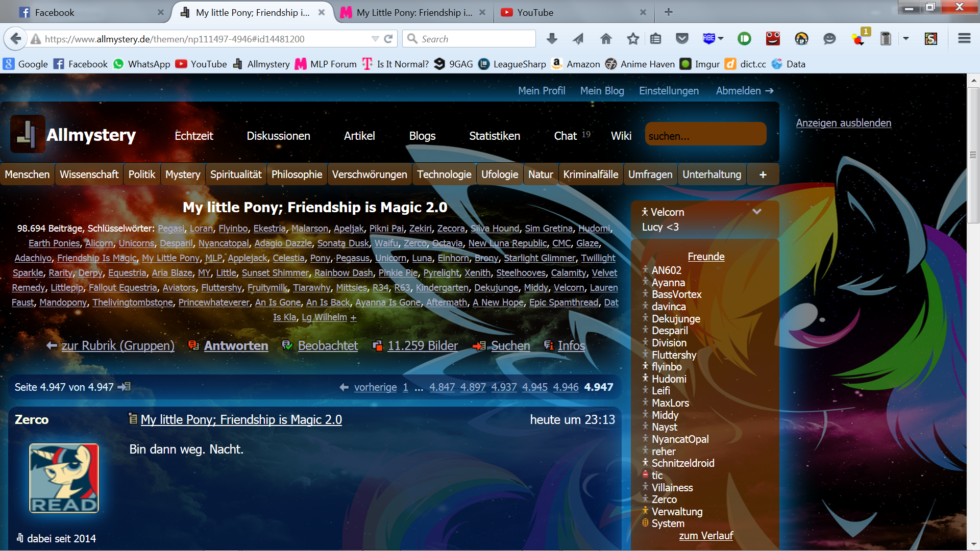
Task: Select the Kriminalfälle category tab
Action: [x=591, y=174]
